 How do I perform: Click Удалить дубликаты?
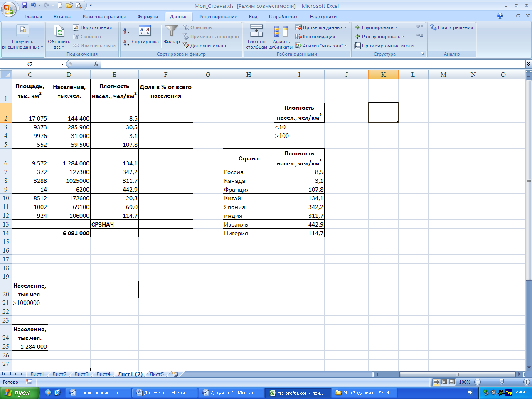pos(281,37)
